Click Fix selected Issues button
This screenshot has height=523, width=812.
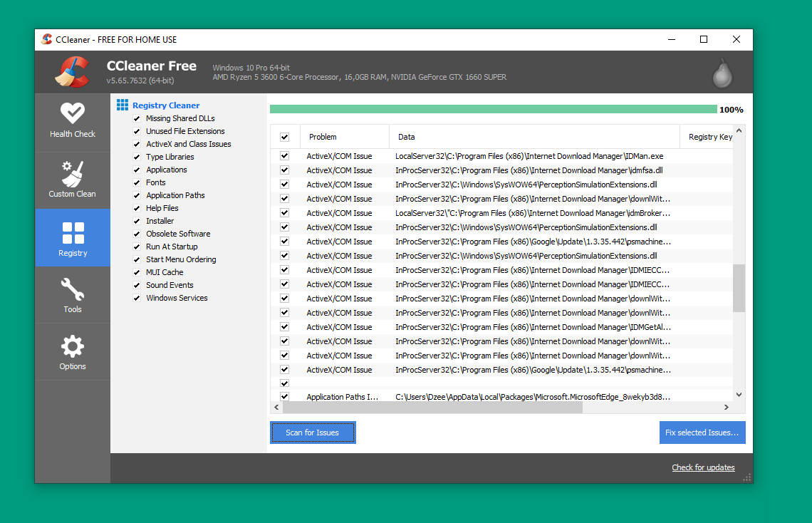click(x=702, y=433)
